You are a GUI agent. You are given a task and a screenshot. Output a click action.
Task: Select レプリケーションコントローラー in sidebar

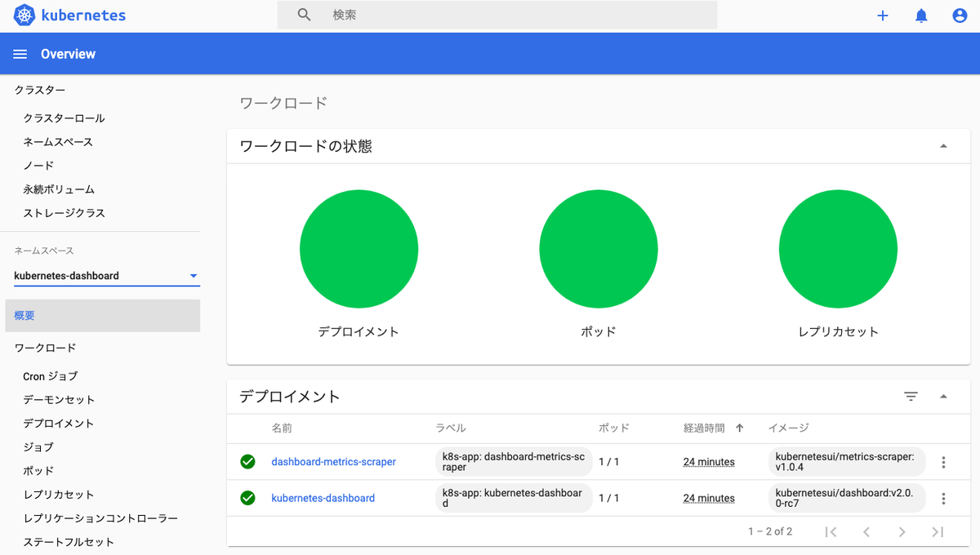tap(100, 518)
